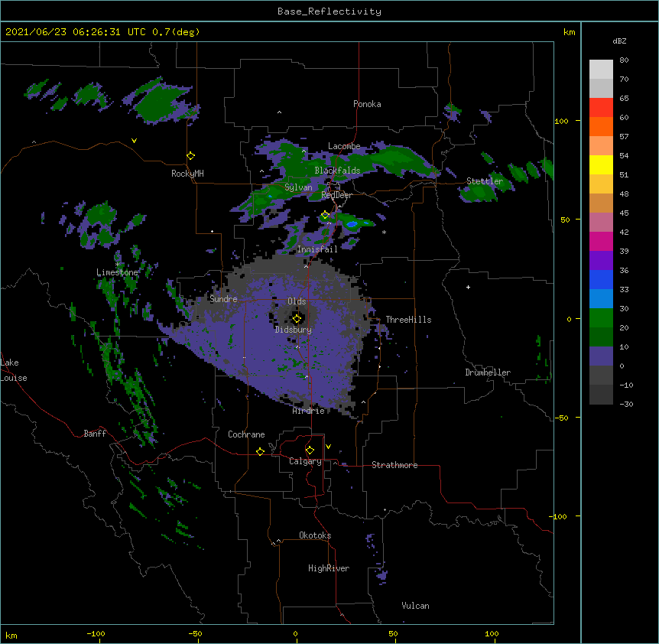Viewport: 659px width, 644px height.
Task: Click the RockyMH label
Action: coord(187,174)
